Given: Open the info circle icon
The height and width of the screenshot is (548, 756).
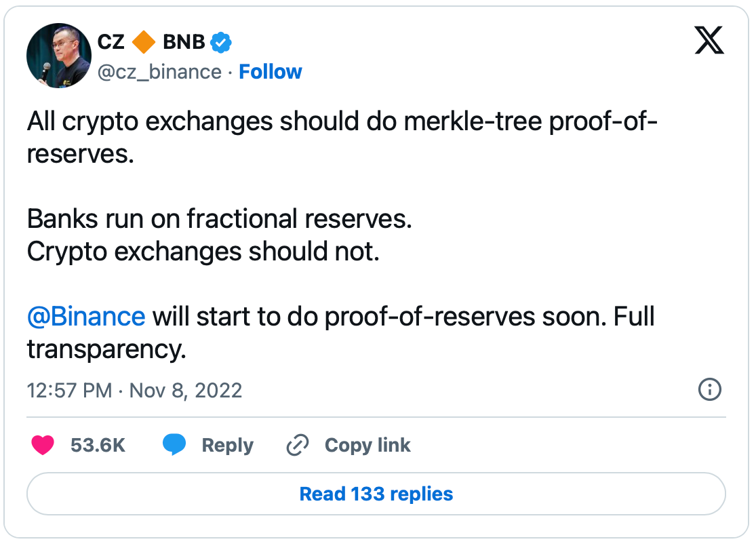Looking at the screenshot, I should pos(709,390).
